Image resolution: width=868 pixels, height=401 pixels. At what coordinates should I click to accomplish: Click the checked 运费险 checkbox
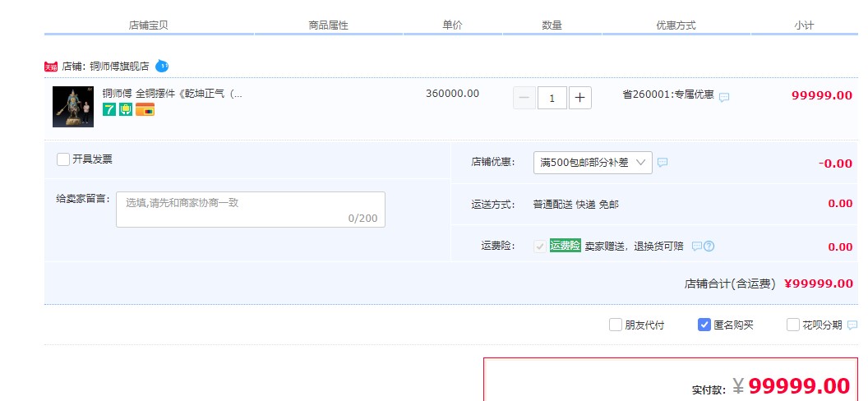tap(540, 247)
